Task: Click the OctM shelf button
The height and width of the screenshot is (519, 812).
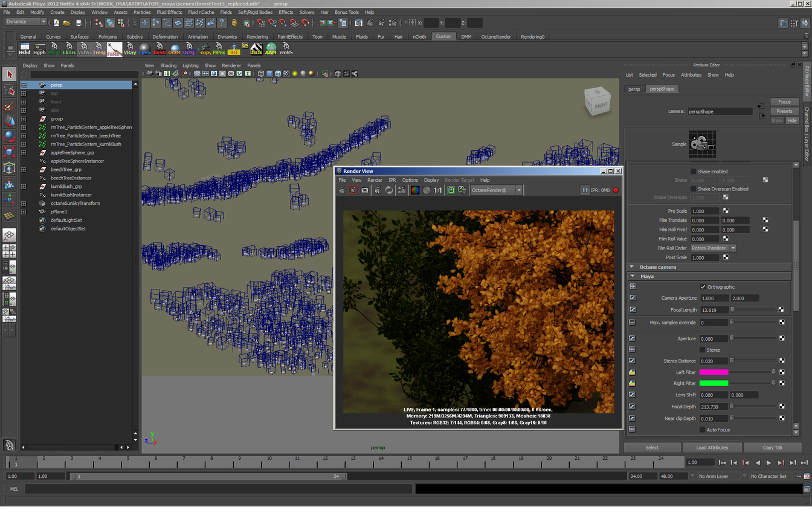Action: click(x=175, y=49)
